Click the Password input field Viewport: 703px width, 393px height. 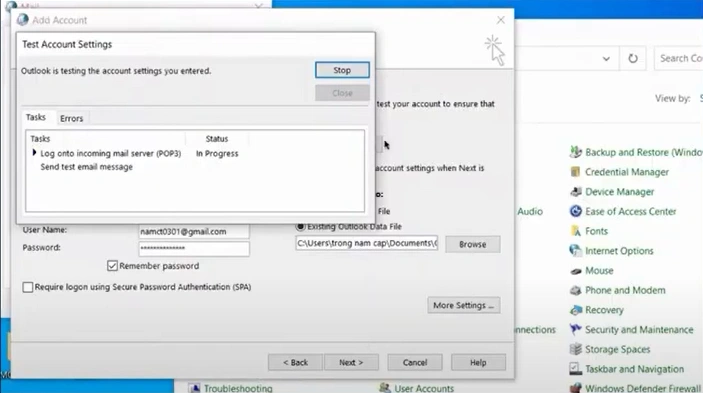[194, 248]
